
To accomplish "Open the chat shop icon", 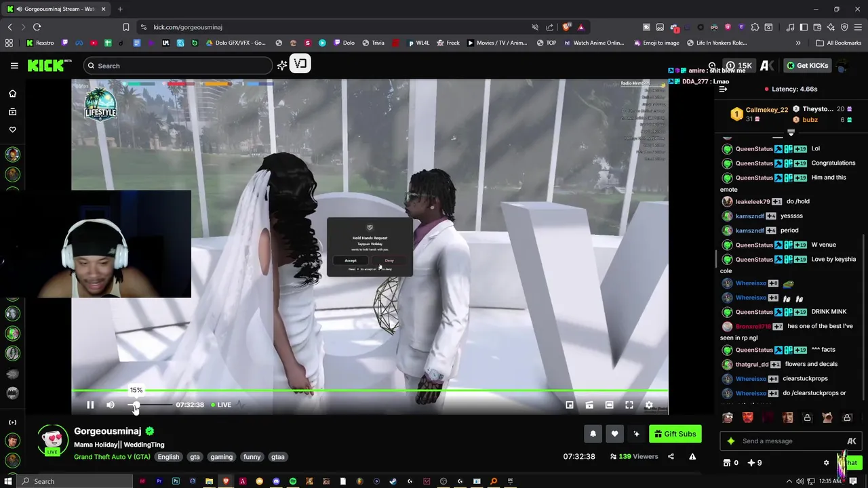I will 727,463.
